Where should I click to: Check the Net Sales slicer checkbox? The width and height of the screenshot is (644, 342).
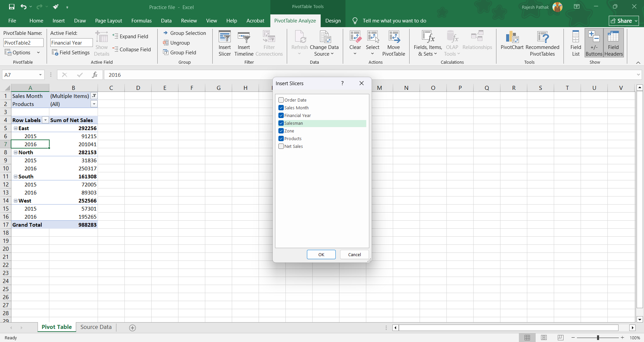point(281,146)
